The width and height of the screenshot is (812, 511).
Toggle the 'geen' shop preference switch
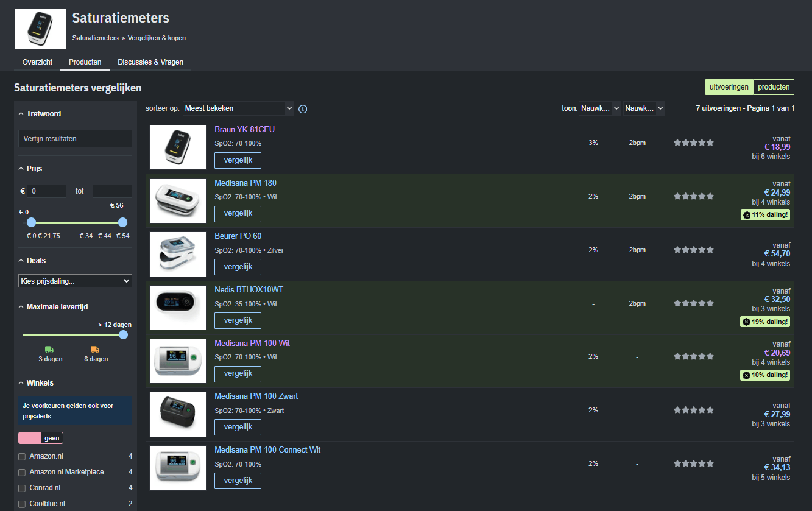point(41,438)
